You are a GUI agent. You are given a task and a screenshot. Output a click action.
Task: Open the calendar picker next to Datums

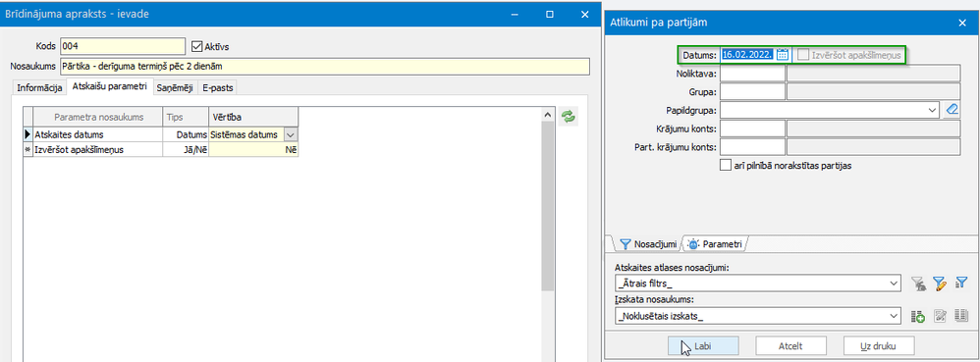point(784,54)
